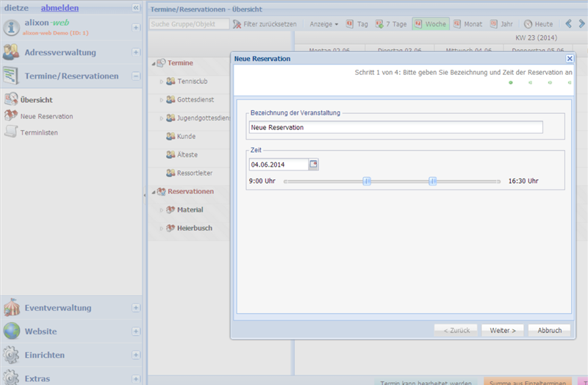Collapse the Reservationen tree node
Image resolution: width=588 pixels, height=385 pixels.
point(154,192)
